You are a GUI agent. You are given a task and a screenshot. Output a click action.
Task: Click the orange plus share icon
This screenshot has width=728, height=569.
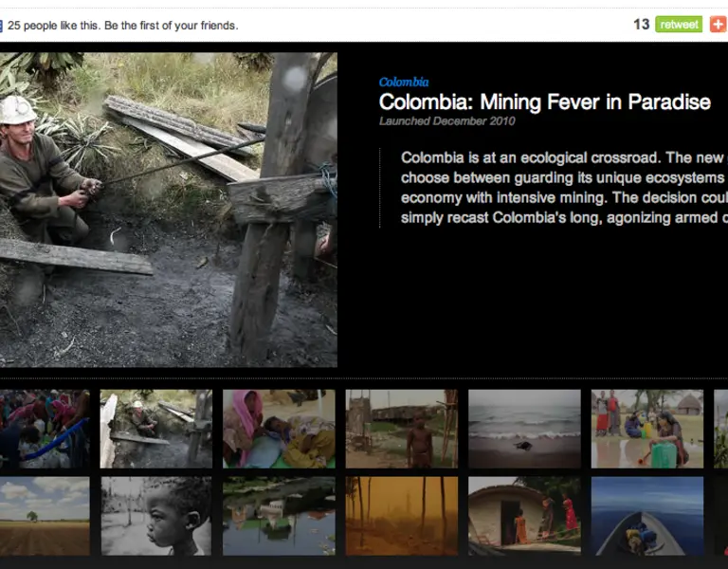coord(719,24)
